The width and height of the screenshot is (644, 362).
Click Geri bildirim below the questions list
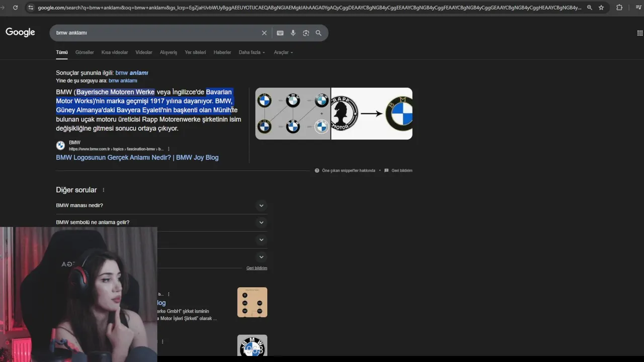[257, 268]
